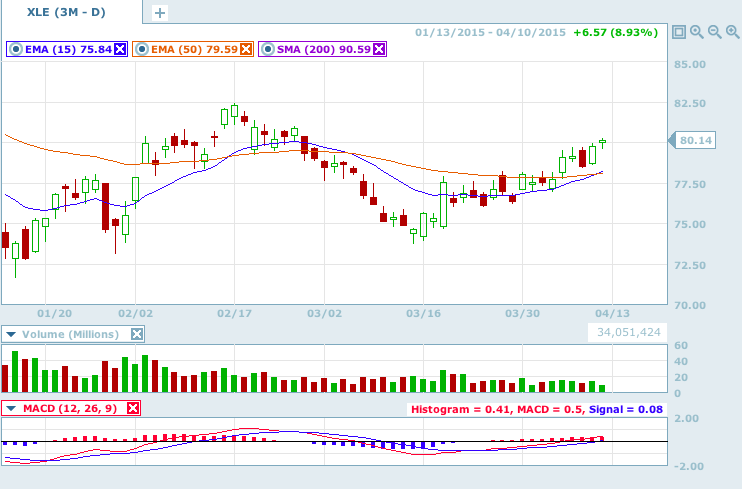The height and width of the screenshot is (489, 748).
Task: Select the XLE (3M - D) chart tab
Action: [72, 12]
